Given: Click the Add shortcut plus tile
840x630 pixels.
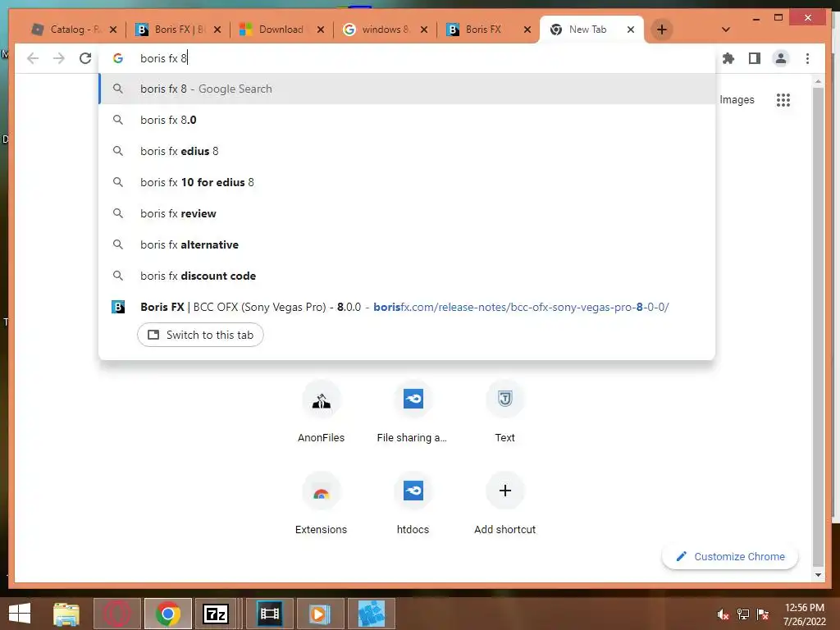Looking at the screenshot, I should click(504, 504).
